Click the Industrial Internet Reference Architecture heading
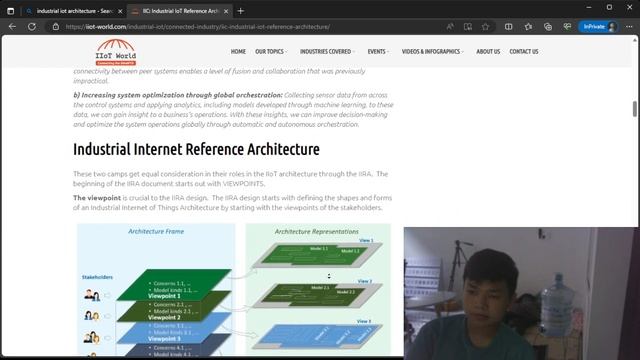Viewport: 640px width, 360px height. [x=196, y=149]
